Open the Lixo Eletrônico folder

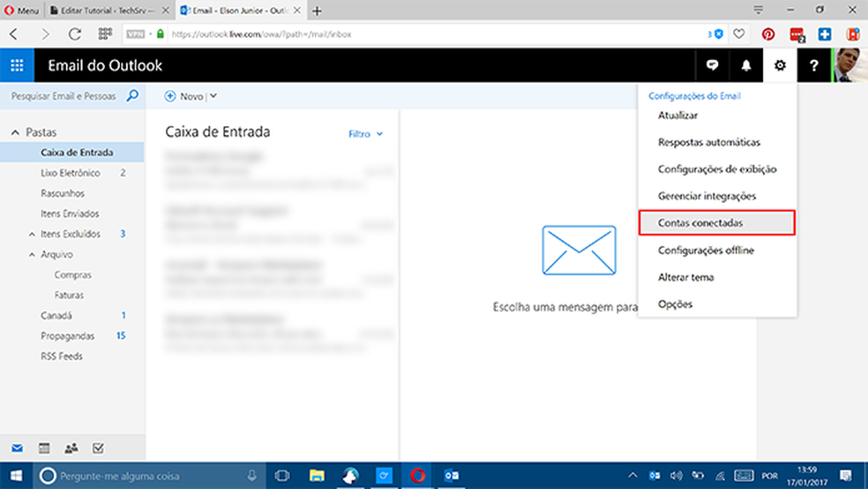[72, 173]
